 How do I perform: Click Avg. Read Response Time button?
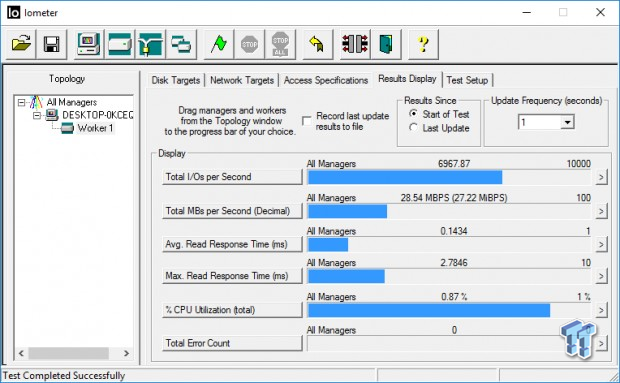click(x=232, y=244)
